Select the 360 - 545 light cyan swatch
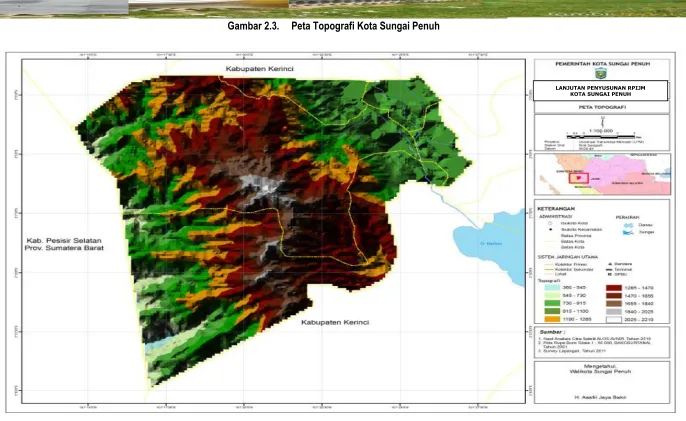The image size is (686, 421). 552,288
